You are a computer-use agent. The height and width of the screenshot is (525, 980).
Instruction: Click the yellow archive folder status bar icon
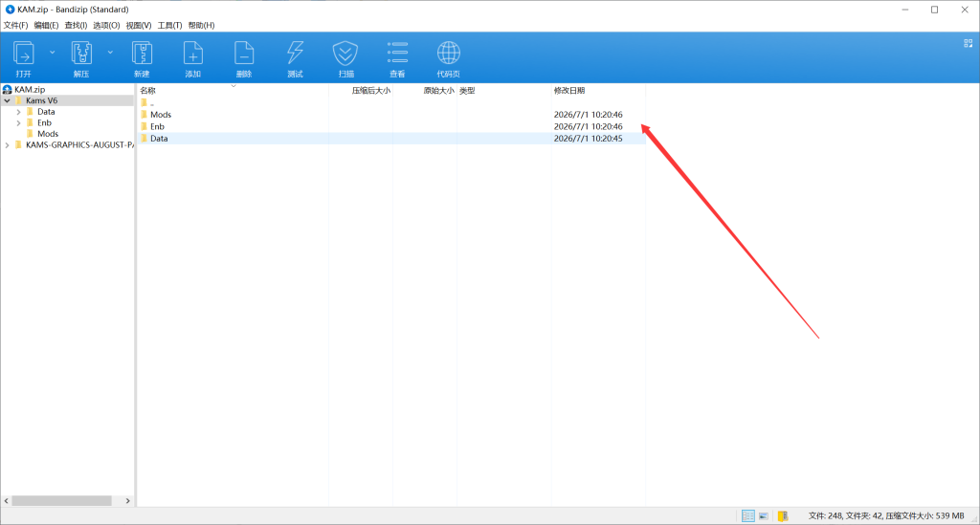[x=783, y=515]
